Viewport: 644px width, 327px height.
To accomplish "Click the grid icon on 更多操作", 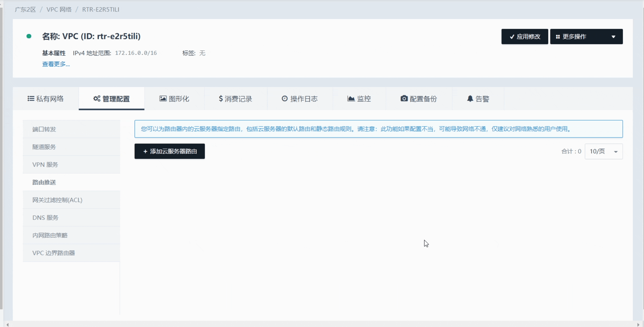I will pos(558,37).
